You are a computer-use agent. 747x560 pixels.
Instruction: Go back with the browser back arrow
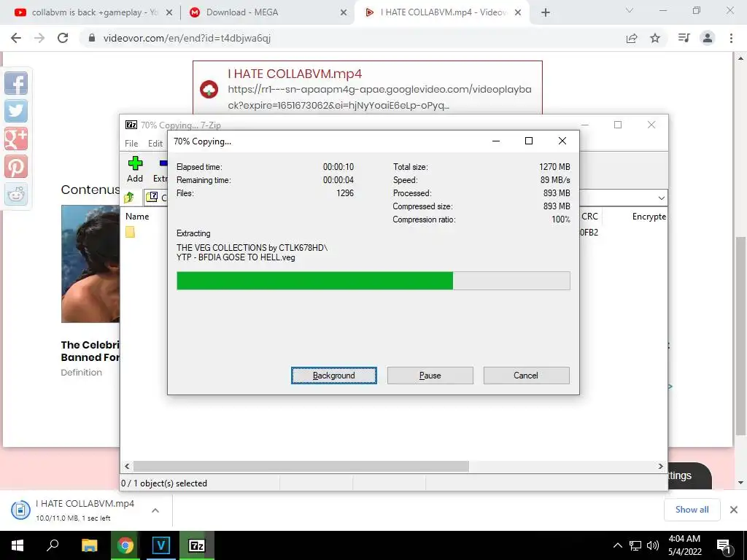[16, 38]
